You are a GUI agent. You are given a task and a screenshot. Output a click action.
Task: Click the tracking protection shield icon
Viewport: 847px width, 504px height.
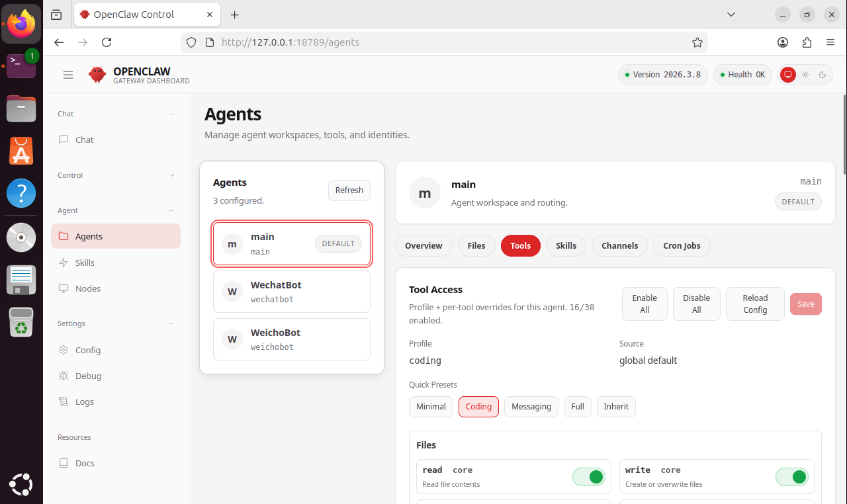[191, 42]
